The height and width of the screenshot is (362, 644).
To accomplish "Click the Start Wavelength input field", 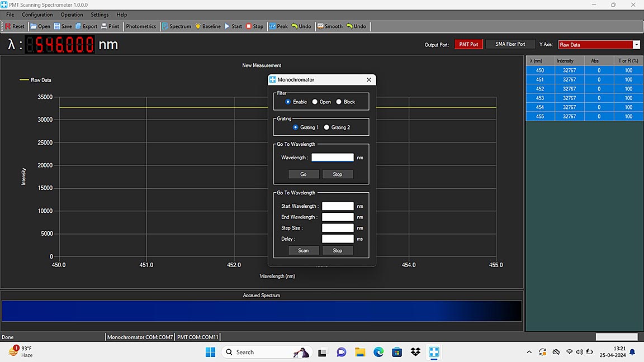I will (x=338, y=206).
